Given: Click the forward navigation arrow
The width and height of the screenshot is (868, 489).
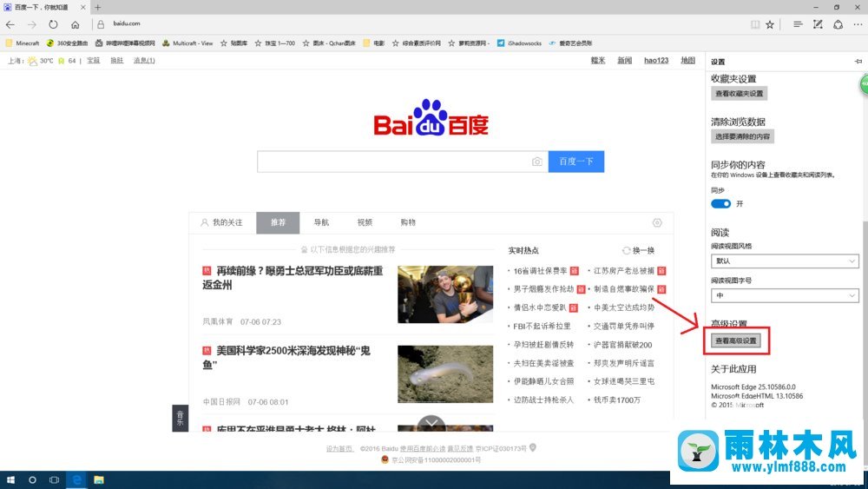Looking at the screenshot, I should [31, 24].
